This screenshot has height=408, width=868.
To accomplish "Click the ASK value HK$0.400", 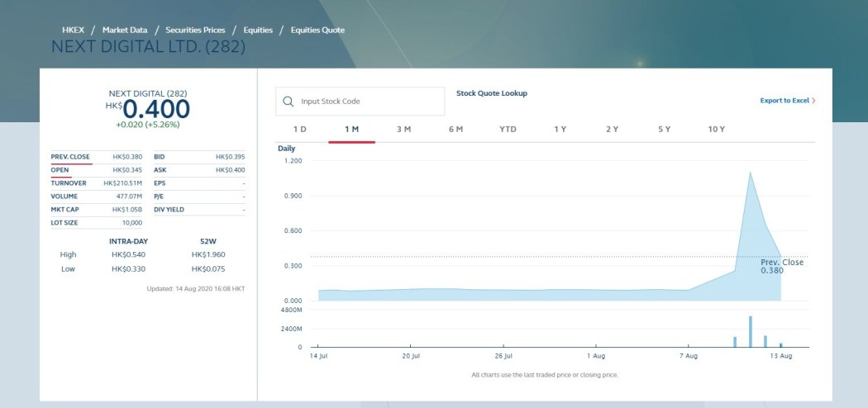I will 231,170.
